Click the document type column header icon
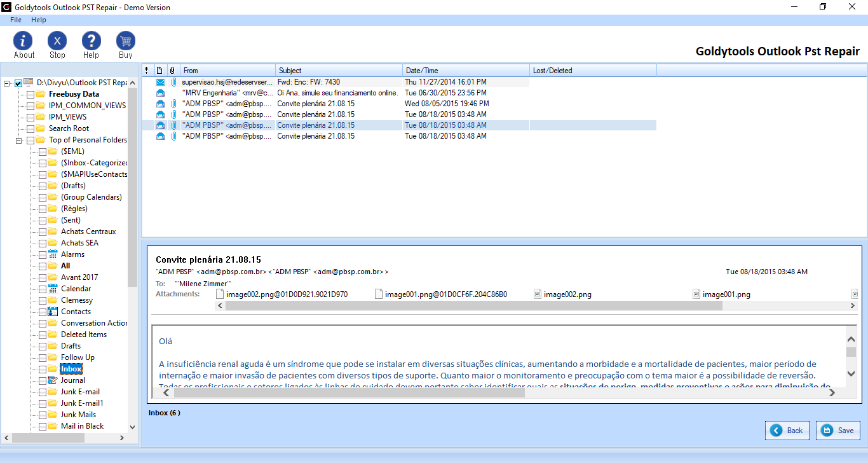Viewport: 868px width, 463px height. [x=159, y=71]
